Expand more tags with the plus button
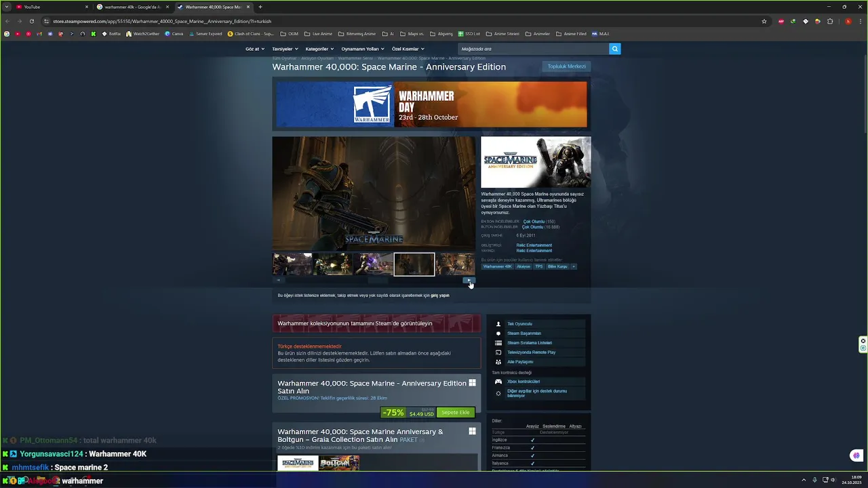Viewport: 868px width, 488px height. coord(574,266)
